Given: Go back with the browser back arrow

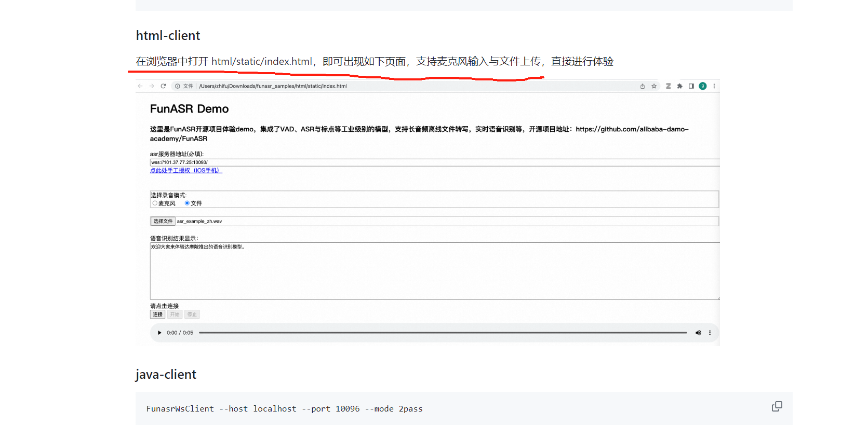Looking at the screenshot, I should click(x=140, y=86).
